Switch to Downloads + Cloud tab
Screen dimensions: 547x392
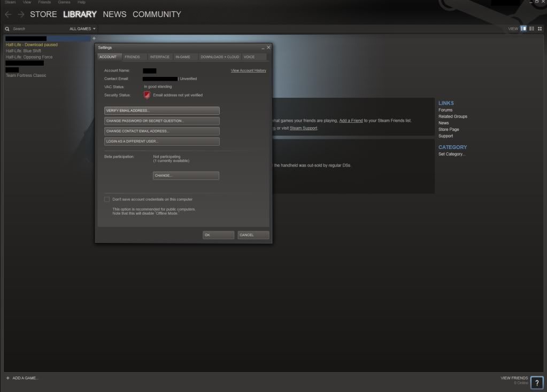[220, 57]
